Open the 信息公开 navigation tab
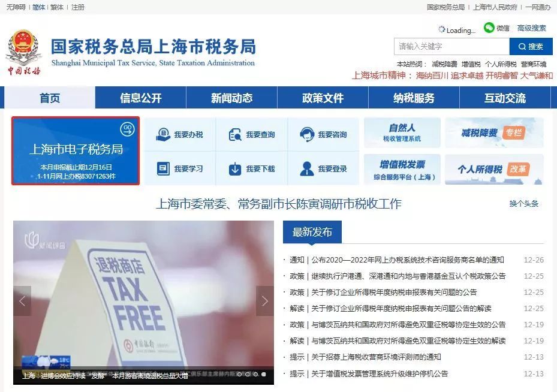Image resolution: width=557 pixels, height=392 pixels. (141, 98)
